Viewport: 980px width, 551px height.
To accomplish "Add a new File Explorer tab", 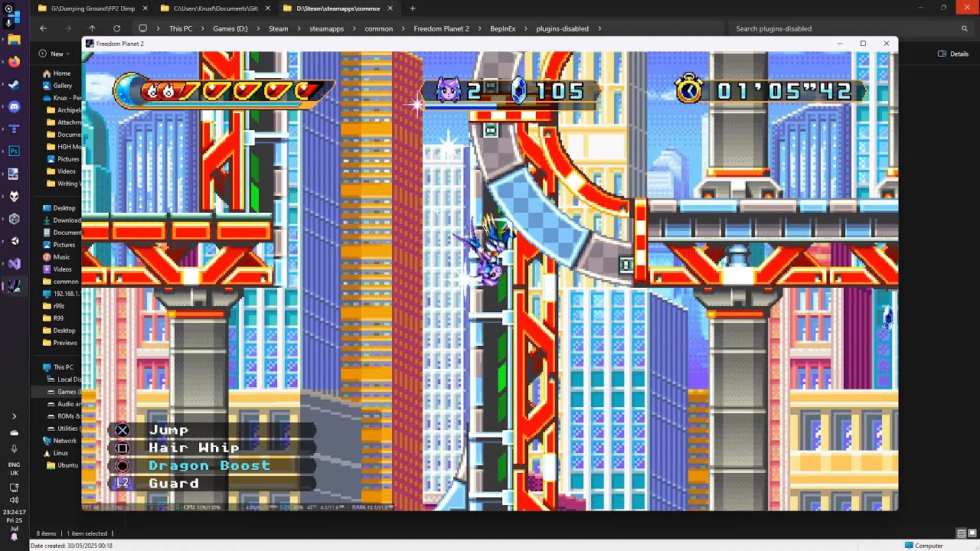I will tap(413, 8).
